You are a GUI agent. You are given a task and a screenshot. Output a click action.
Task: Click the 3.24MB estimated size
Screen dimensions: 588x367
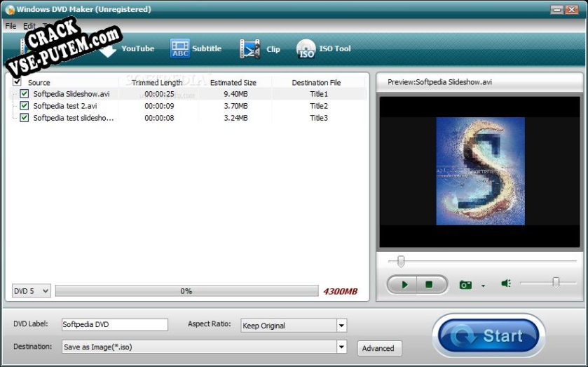236,118
